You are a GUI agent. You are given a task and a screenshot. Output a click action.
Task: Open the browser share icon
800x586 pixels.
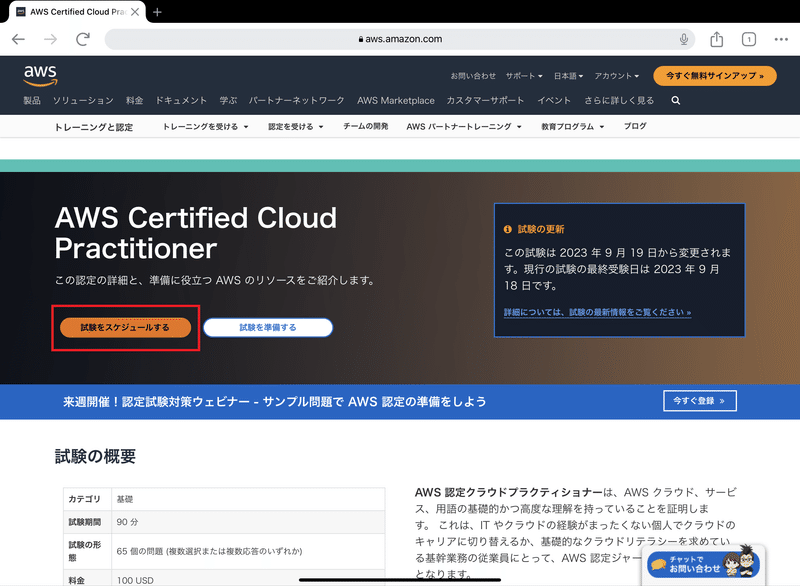click(716, 39)
